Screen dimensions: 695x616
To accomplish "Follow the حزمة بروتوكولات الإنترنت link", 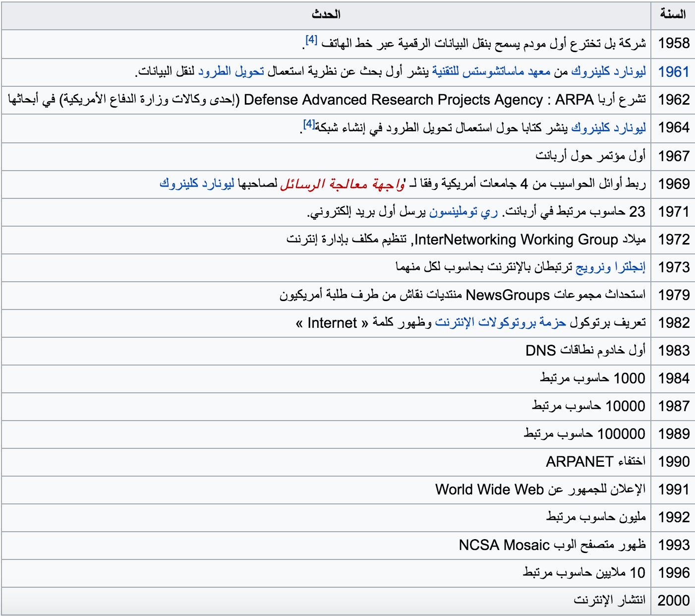I will 501,323.
